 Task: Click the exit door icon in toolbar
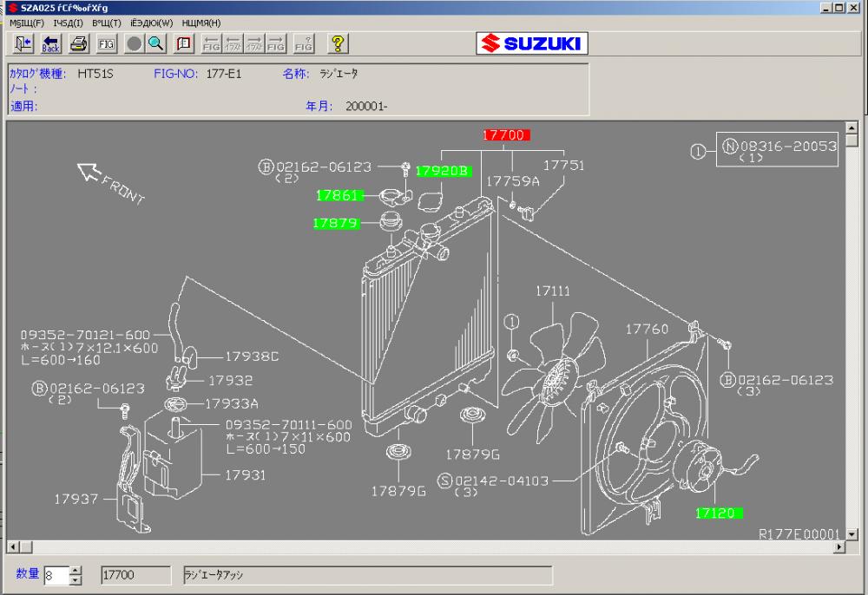click(x=23, y=43)
